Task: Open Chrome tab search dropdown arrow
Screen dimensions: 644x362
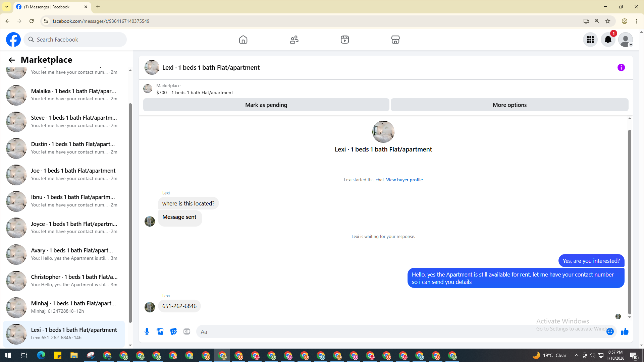Action: tap(7, 7)
